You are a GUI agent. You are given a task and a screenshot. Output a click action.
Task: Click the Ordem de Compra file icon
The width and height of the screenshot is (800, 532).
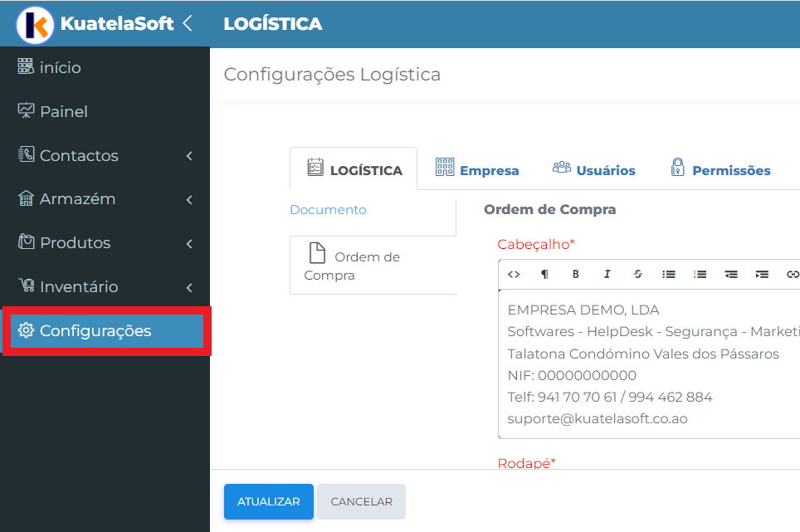point(317,252)
